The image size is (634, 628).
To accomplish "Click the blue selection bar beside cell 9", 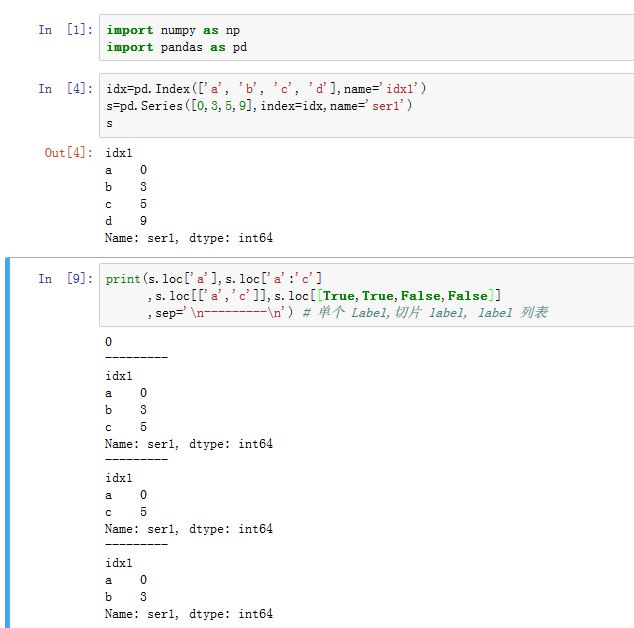I will 8,442.
